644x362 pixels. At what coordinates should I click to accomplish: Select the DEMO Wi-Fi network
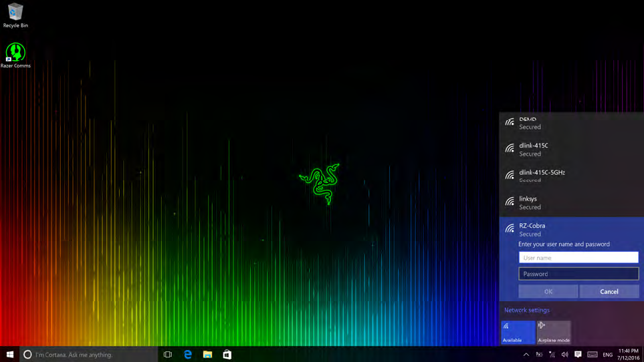(571, 123)
